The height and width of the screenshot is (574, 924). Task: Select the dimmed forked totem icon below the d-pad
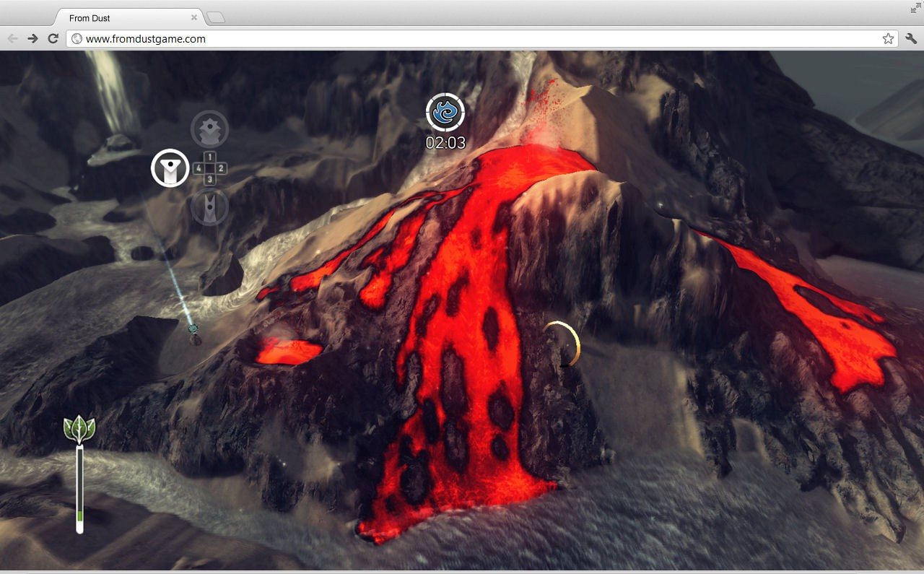(209, 206)
